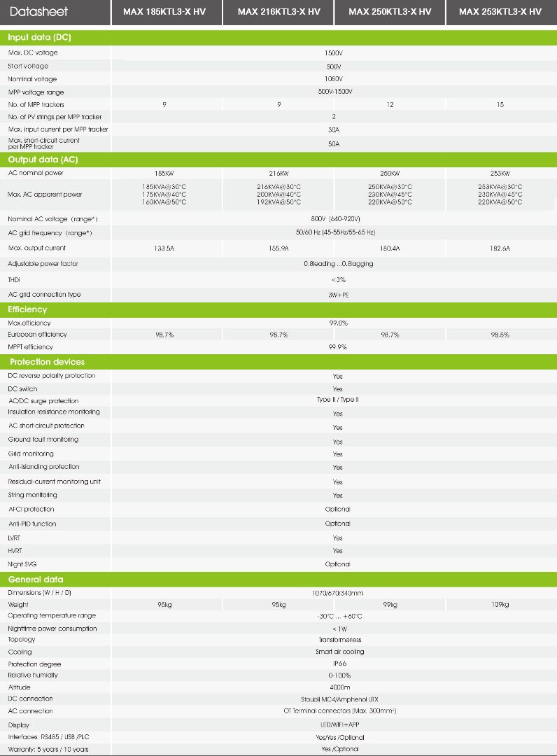Click the Staubli MC4/Amphenol UTX value
The image size is (557, 756).
click(x=339, y=699)
